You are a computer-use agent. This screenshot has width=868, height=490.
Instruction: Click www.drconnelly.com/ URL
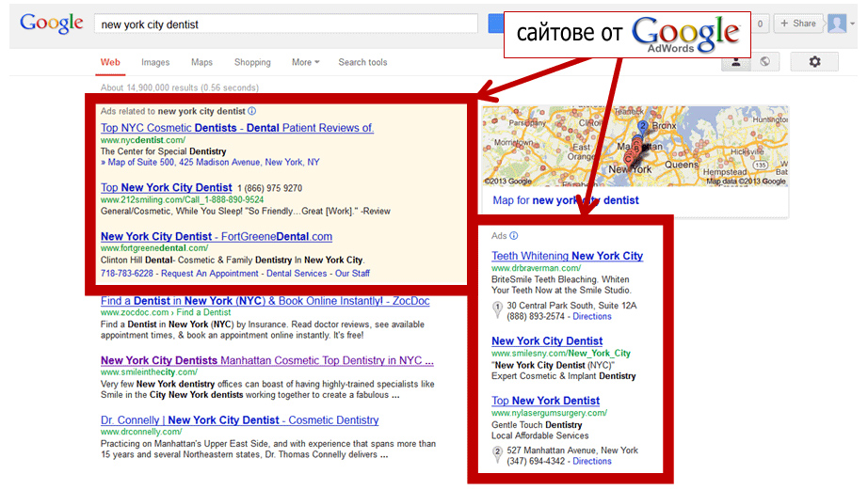(x=141, y=432)
